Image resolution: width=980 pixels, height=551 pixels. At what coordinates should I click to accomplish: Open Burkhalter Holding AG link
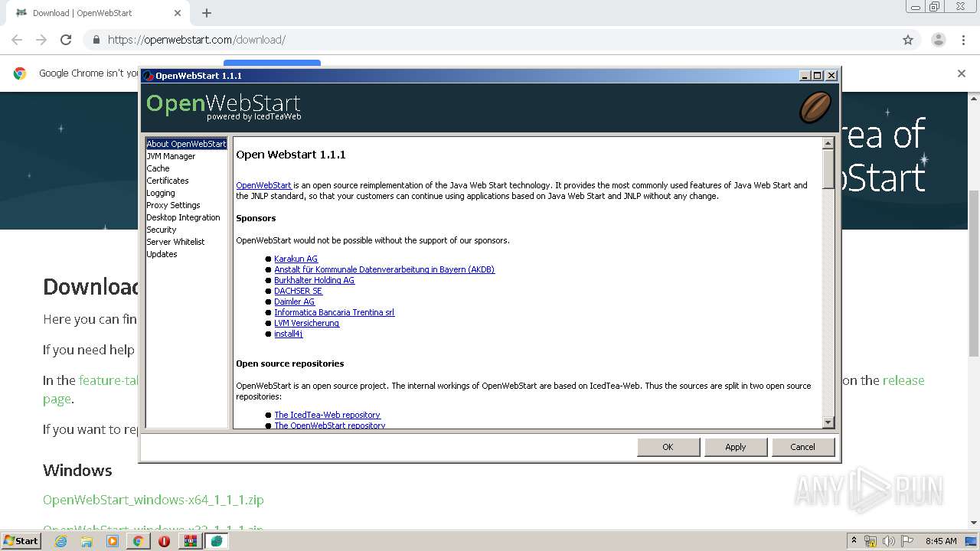tap(315, 280)
